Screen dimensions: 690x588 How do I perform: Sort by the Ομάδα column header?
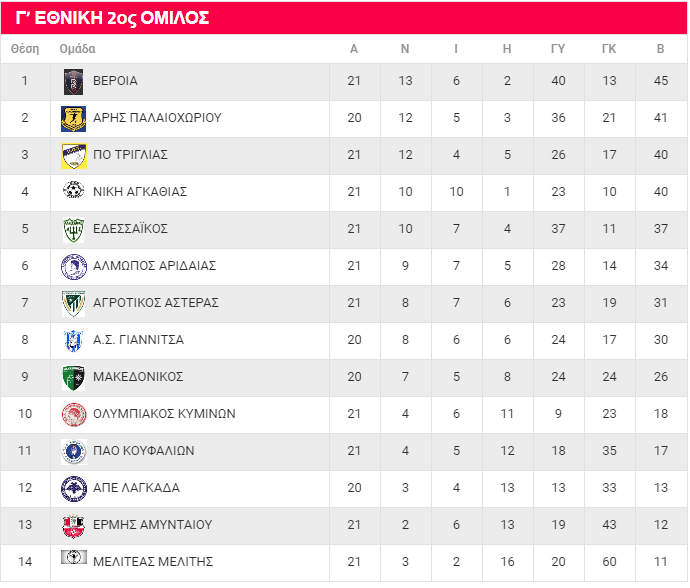coord(77,48)
